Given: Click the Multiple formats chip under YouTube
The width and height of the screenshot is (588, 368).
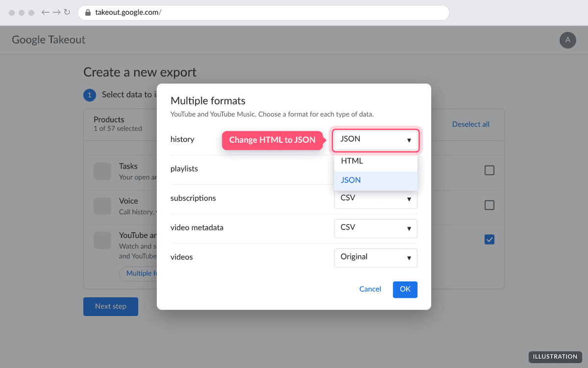Looking at the screenshot, I should (x=138, y=273).
